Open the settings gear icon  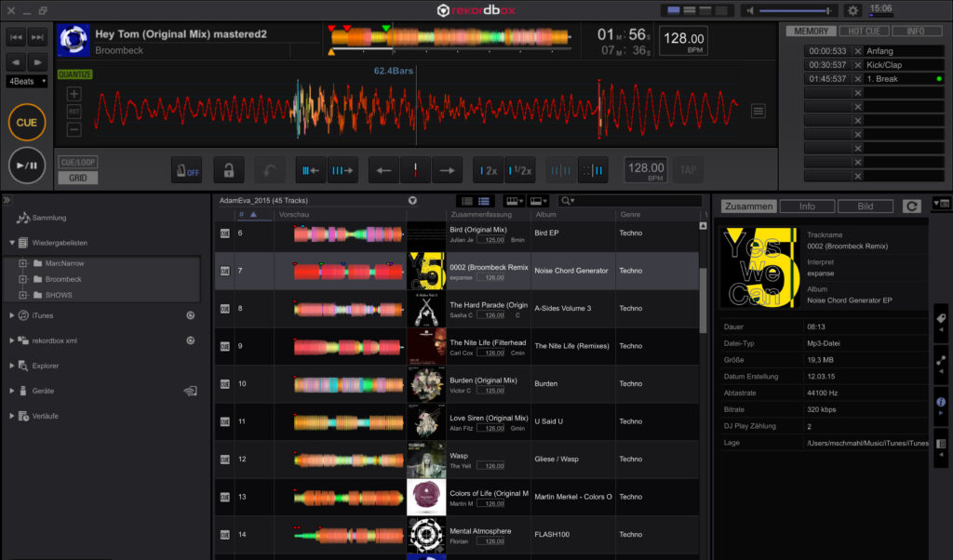[x=852, y=10]
